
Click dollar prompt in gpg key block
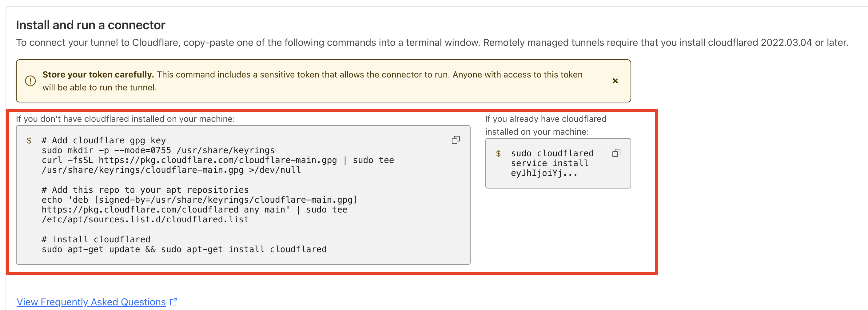(x=29, y=141)
